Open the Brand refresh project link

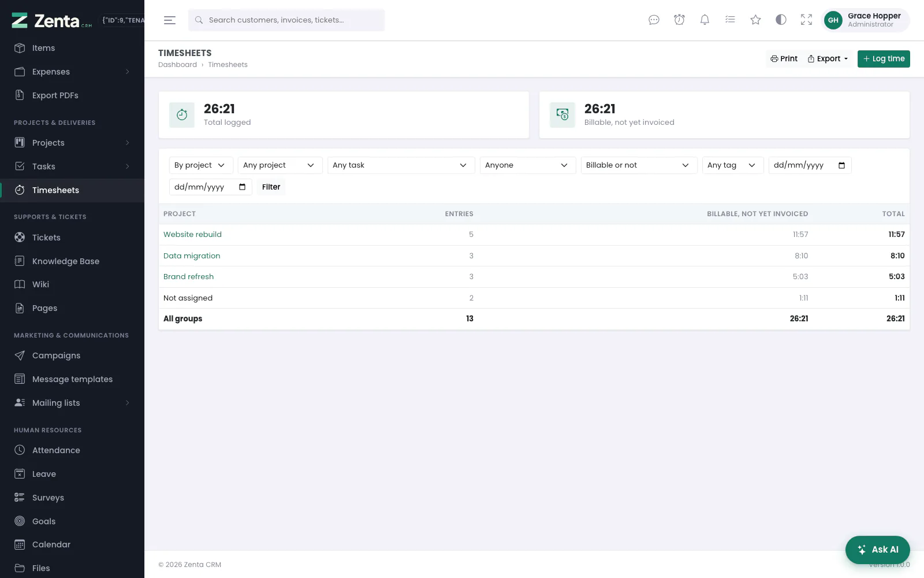click(x=188, y=277)
